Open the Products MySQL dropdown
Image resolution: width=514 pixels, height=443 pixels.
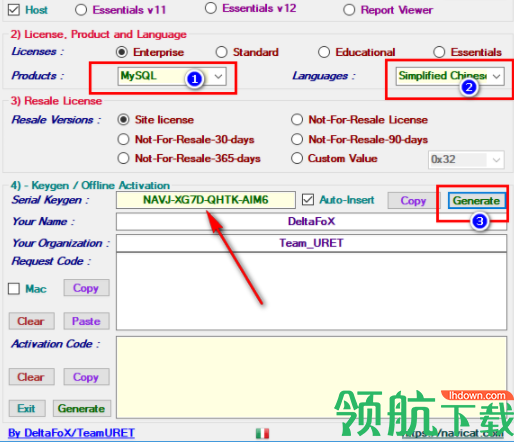172,76
